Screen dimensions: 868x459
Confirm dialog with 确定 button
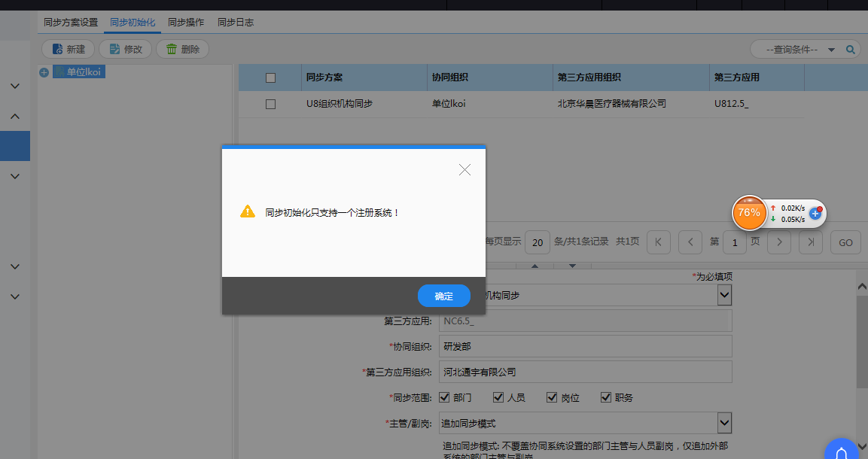tap(444, 296)
